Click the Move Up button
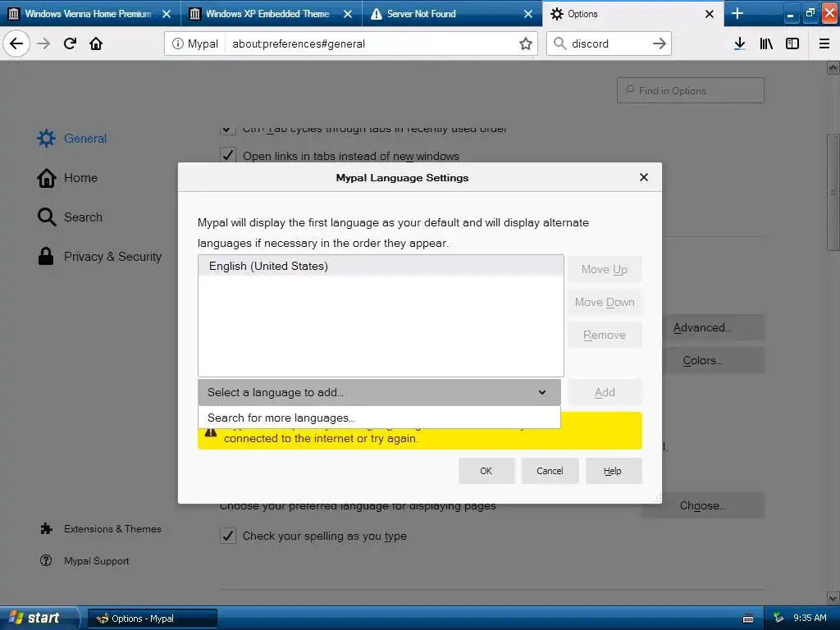Screen dimensions: 840x630 605,269
